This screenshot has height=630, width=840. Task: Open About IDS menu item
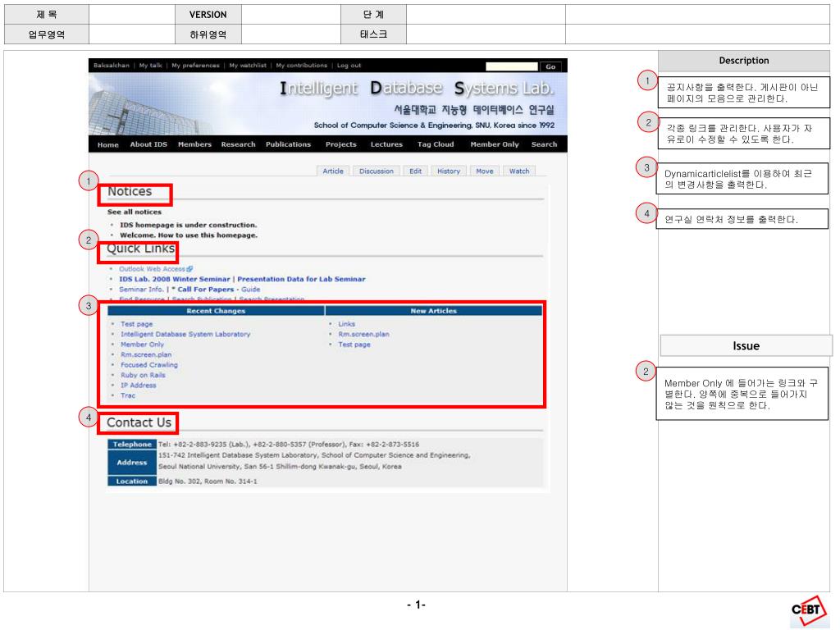[x=148, y=144]
